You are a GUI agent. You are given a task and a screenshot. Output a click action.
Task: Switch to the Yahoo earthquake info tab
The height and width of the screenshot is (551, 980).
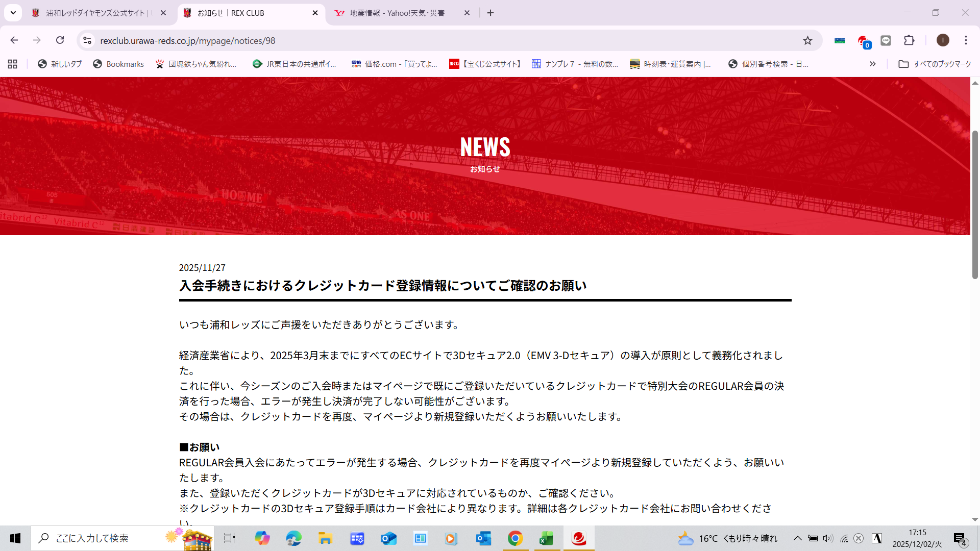point(397,13)
